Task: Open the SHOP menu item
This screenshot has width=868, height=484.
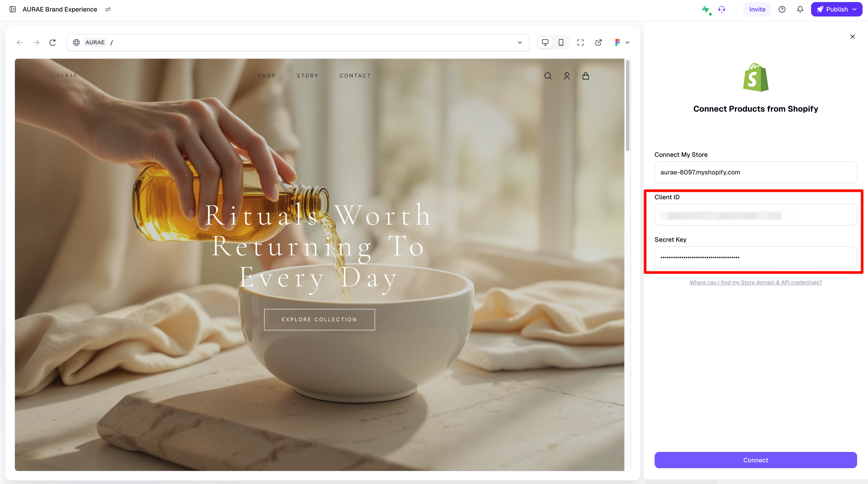Action: (x=267, y=76)
